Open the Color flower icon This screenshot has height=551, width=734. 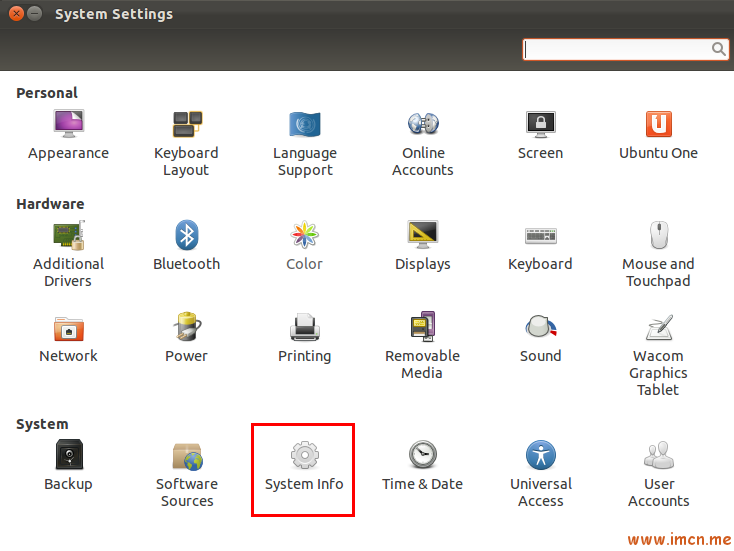click(305, 235)
